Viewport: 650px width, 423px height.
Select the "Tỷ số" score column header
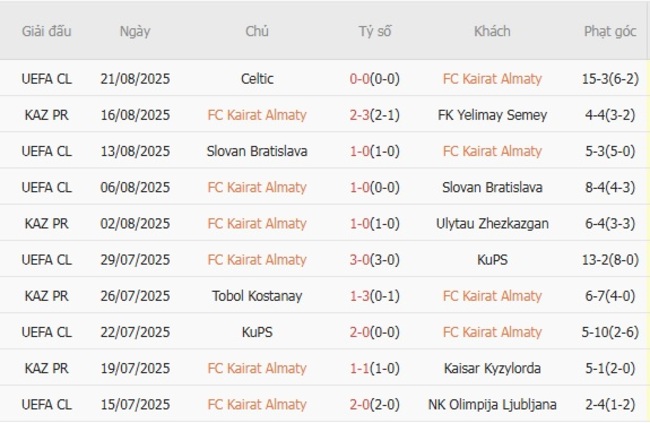pyautogui.click(x=375, y=32)
